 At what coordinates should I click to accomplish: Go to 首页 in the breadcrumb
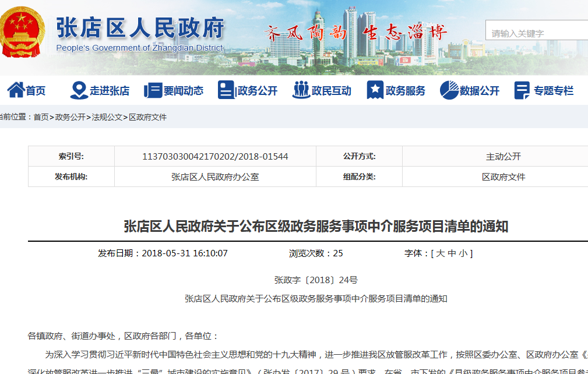[x=41, y=117]
